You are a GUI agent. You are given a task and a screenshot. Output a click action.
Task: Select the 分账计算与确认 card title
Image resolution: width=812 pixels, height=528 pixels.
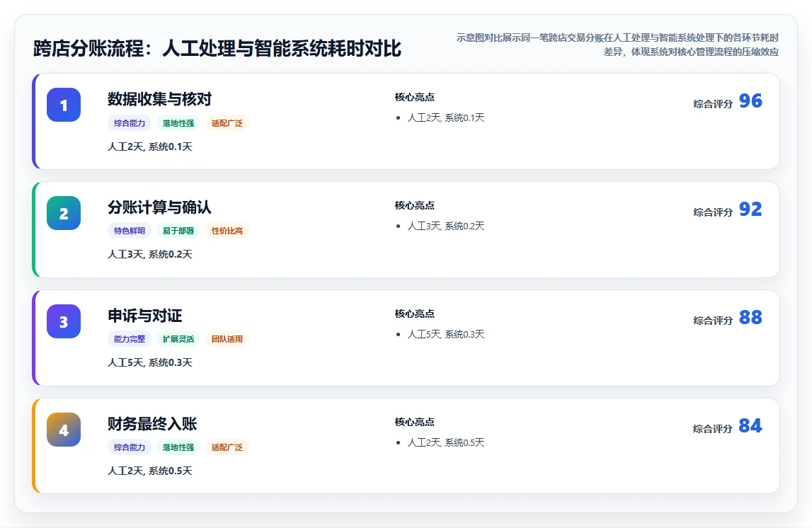coord(159,207)
